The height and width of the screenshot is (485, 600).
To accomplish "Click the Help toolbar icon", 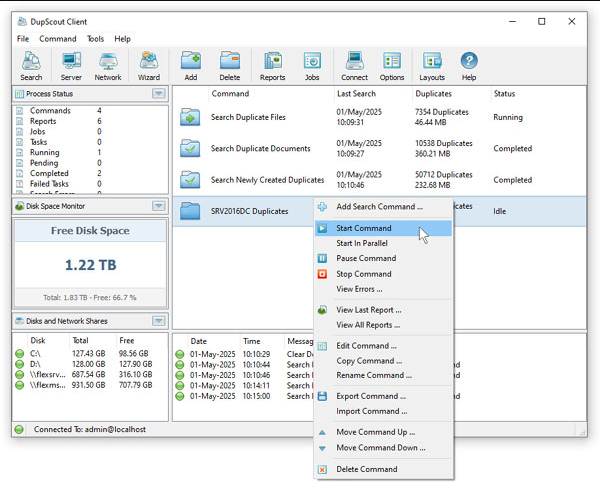I will (x=469, y=66).
